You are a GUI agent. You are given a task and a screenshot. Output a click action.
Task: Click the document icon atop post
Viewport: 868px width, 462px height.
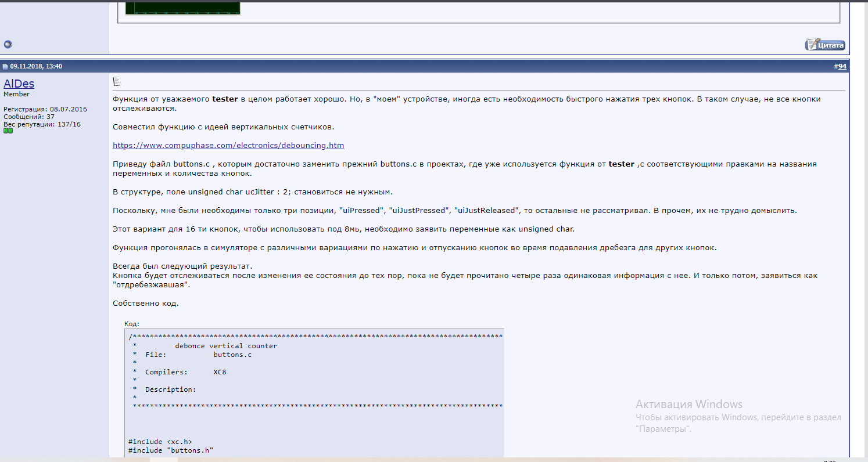point(116,81)
